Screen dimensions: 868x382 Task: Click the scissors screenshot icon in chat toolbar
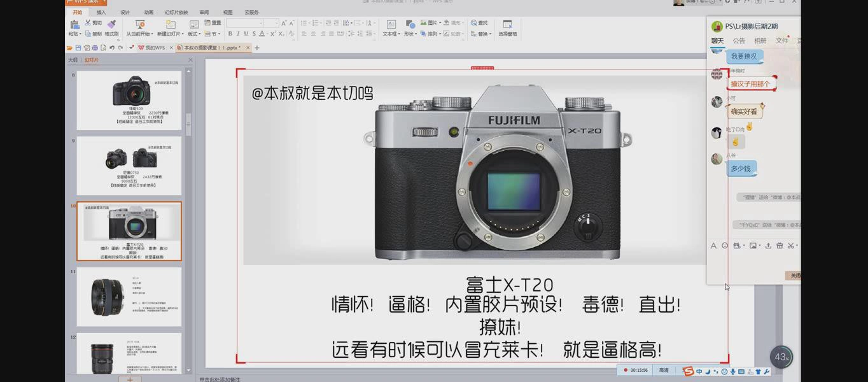click(790, 246)
